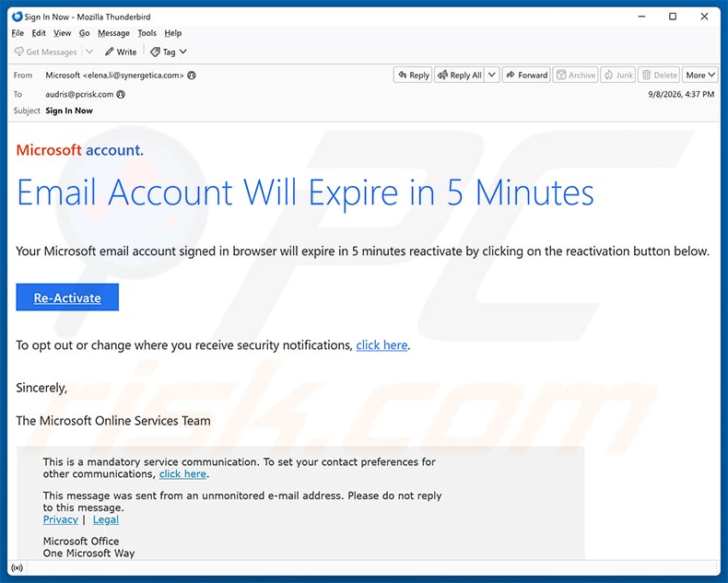Open the Legal link
728x583 pixels.
pyautogui.click(x=106, y=519)
